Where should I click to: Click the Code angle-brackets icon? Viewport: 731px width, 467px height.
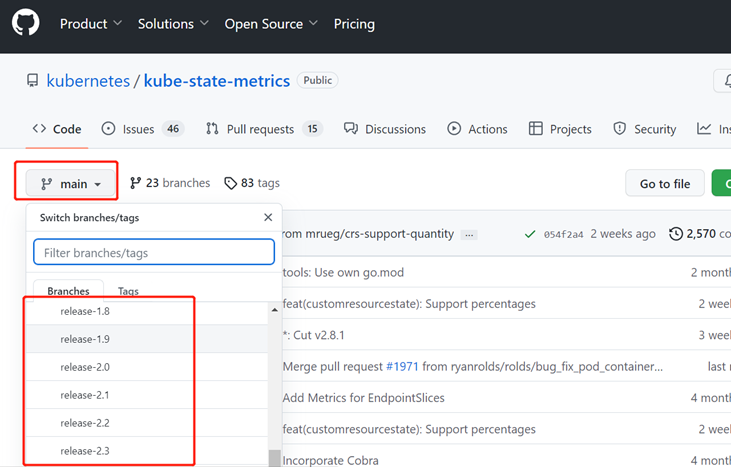39,129
